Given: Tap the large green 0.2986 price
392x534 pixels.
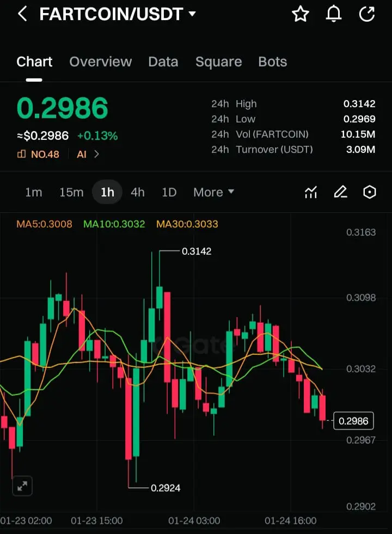Looking at the screenshot, I should (x=62, y=108).
